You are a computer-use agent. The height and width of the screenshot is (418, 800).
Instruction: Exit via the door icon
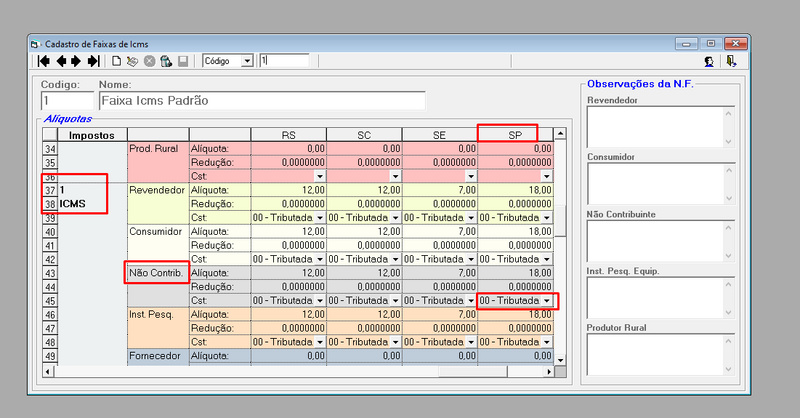tap(731, 61)
